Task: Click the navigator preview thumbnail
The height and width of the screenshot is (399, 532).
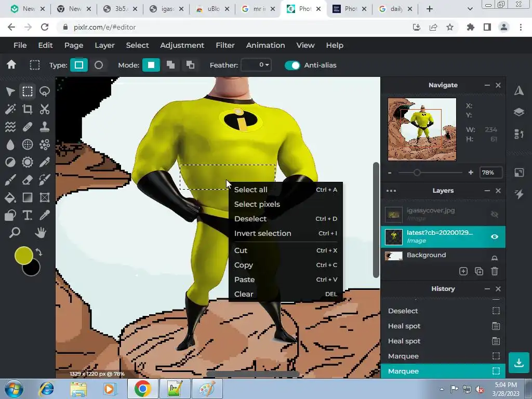Action: 422,129
